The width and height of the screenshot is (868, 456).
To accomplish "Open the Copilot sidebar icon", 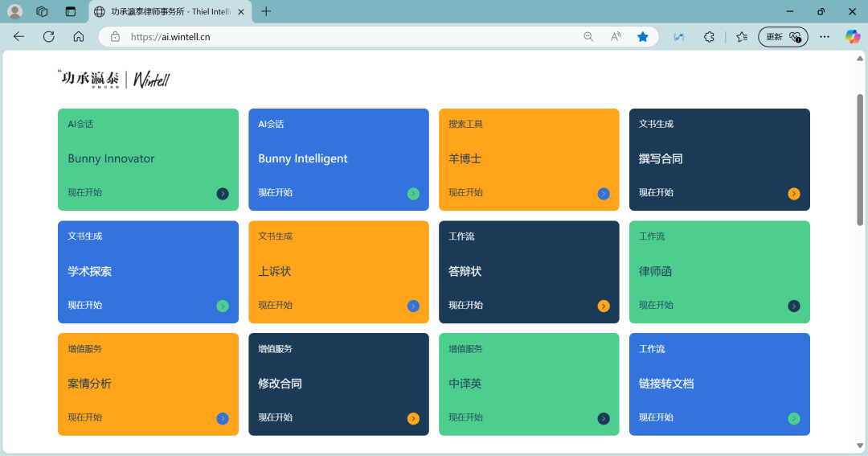I will pos(852,36).
